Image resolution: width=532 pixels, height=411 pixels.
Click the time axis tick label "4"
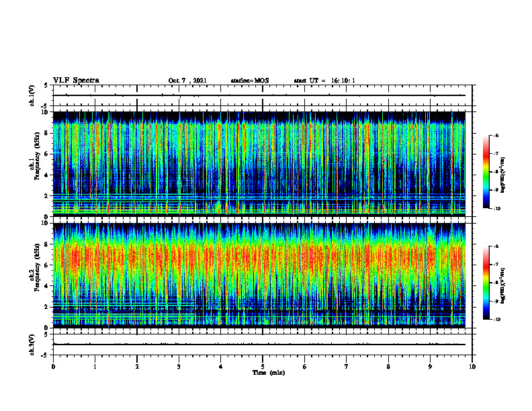(x=221, y=367)
